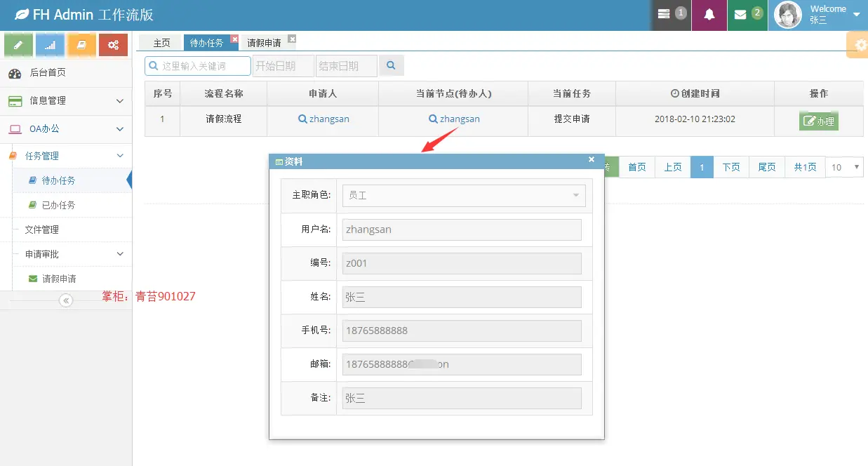Screen dimensions: 868x466
Task: Go to 尾页 in pagination
Action: click(767, 167)
